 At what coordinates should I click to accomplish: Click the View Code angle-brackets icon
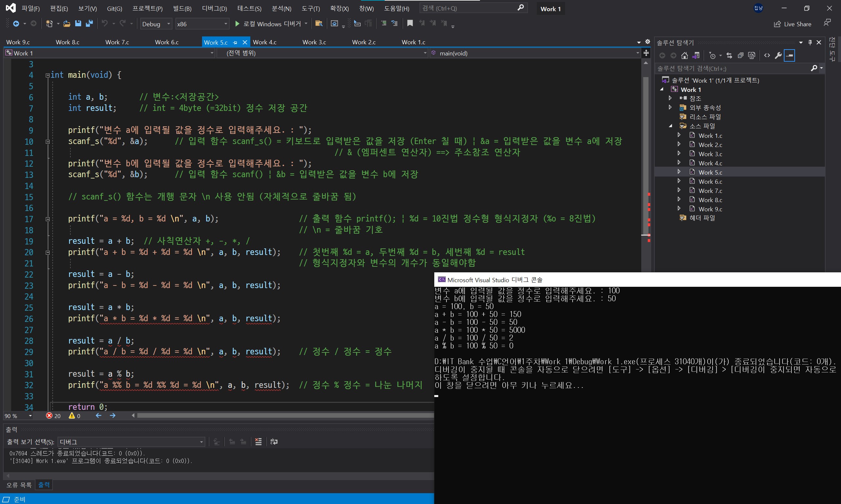click(767, 56)
